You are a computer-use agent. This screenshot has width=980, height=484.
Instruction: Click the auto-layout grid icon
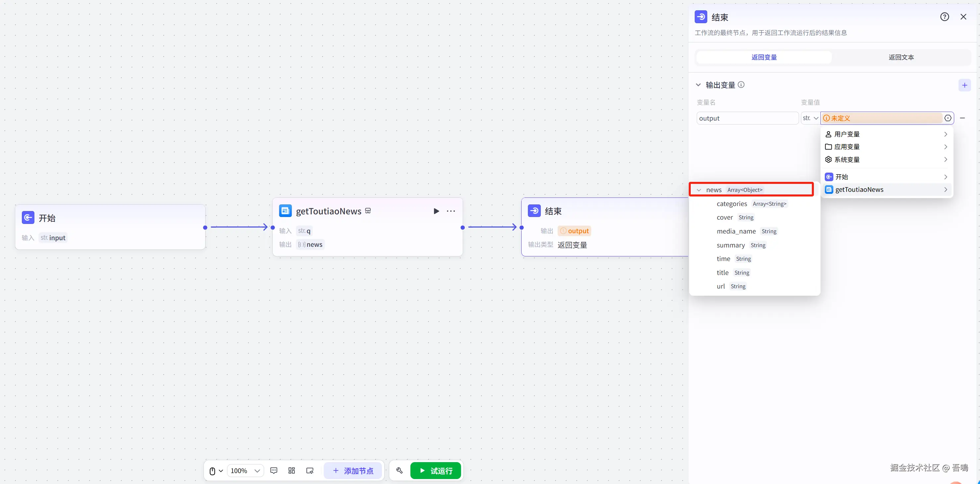tap(291, 471)
